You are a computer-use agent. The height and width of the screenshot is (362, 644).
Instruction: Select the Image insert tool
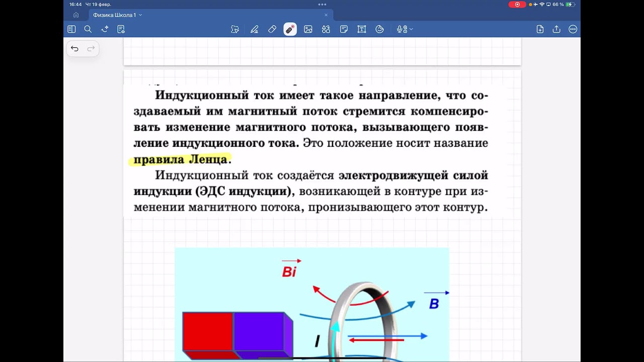[308, 29]
